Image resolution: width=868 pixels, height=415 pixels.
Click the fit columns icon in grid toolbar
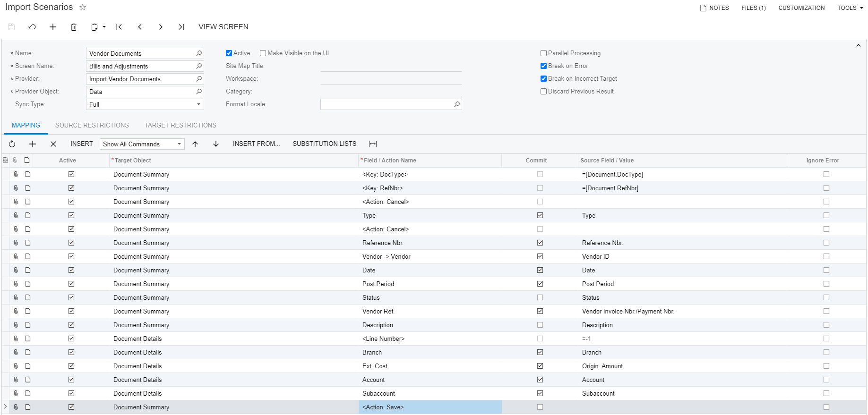click(x=373, y=144)
